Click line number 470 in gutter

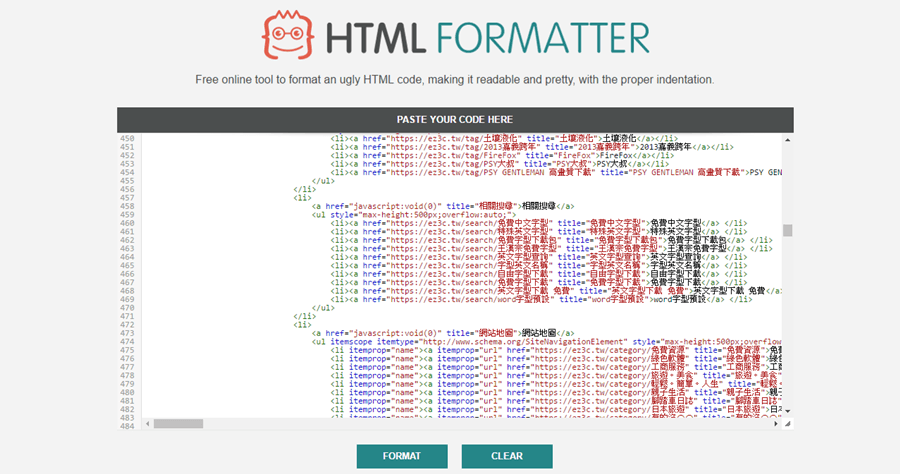pyautogui.click(x=127, y=308)
